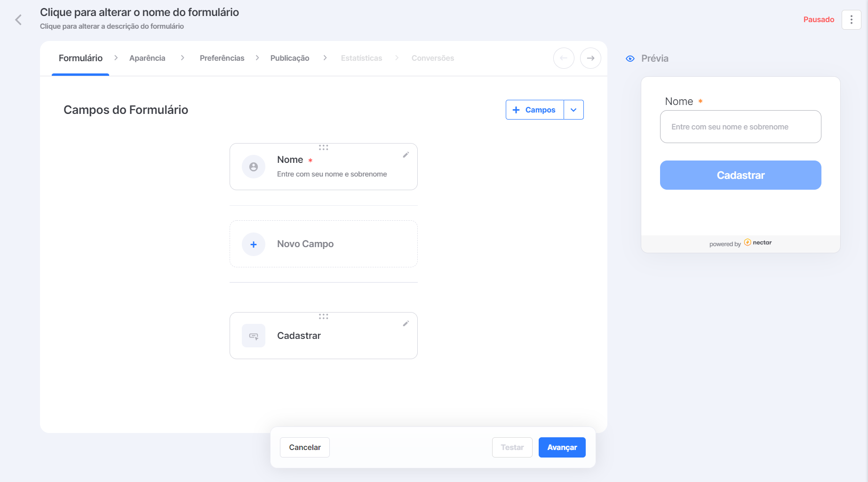Toggle the Prévia eye icon
Screen dimensions: 868x482
(630, 58)
